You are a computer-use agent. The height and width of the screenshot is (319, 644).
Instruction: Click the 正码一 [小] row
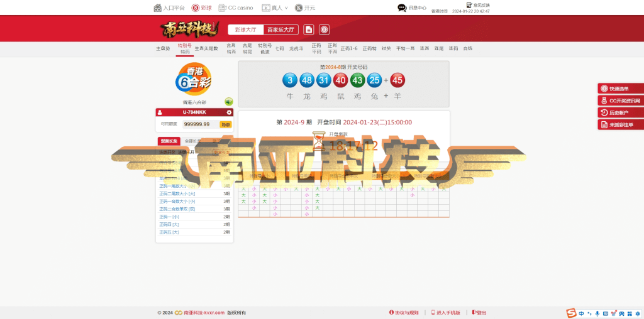(194, 217)
